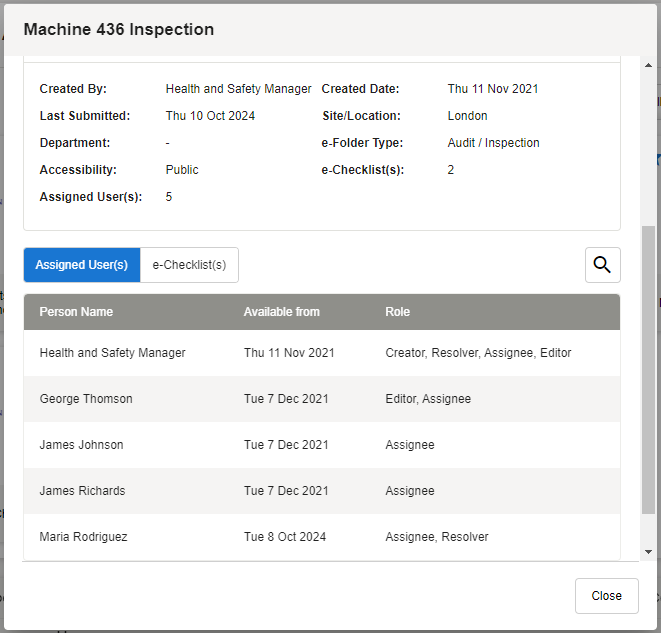661x633 pixels.
Task: Sort by Available from column header
Action: coord(281,312)
